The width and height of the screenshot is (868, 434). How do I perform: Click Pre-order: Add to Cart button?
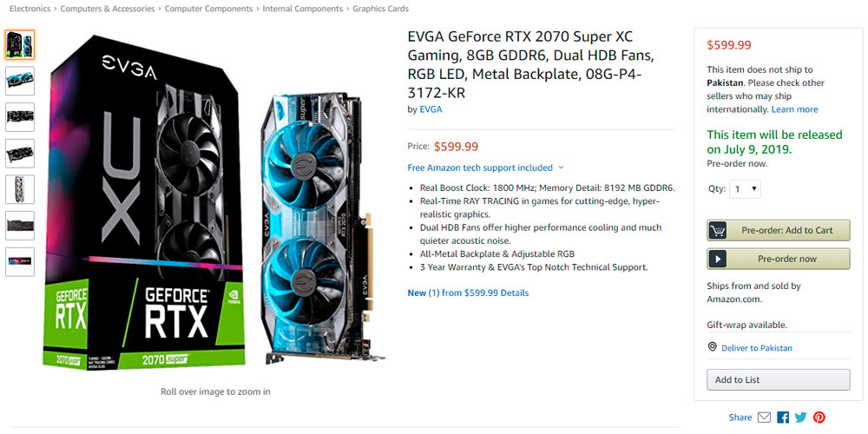(x=778, y=230)
